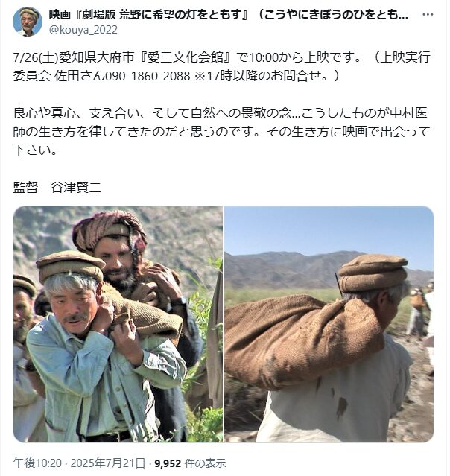Click the venue name 愛三文化会館
Screen dimensions: 450x476
(x=186, y=57)
